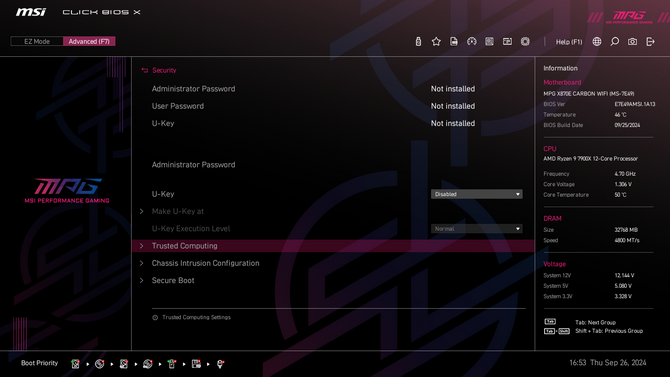The height and width of the screenshot is (377, 670).
Task: Click the gamepad icon in top toolbar
Action: [x=471, y=41]
